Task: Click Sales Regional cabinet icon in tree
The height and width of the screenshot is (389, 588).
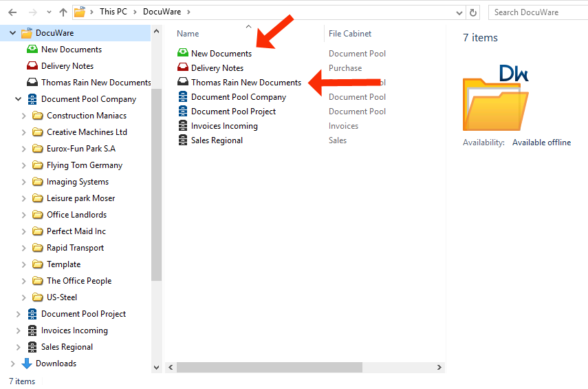Action: coord(32,347)
